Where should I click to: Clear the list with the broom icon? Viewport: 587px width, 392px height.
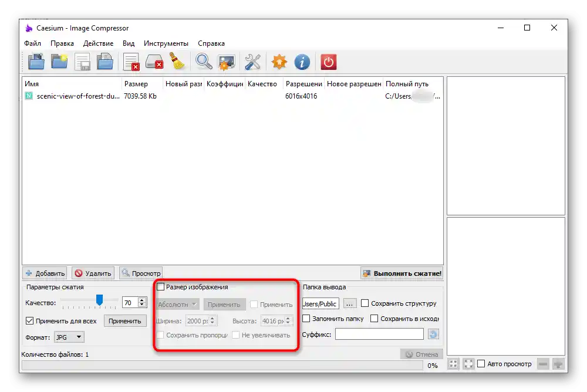(x=177, y=62)
